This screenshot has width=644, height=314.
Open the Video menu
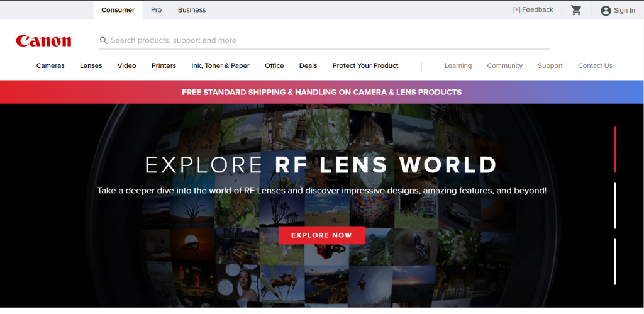(126, 66)
